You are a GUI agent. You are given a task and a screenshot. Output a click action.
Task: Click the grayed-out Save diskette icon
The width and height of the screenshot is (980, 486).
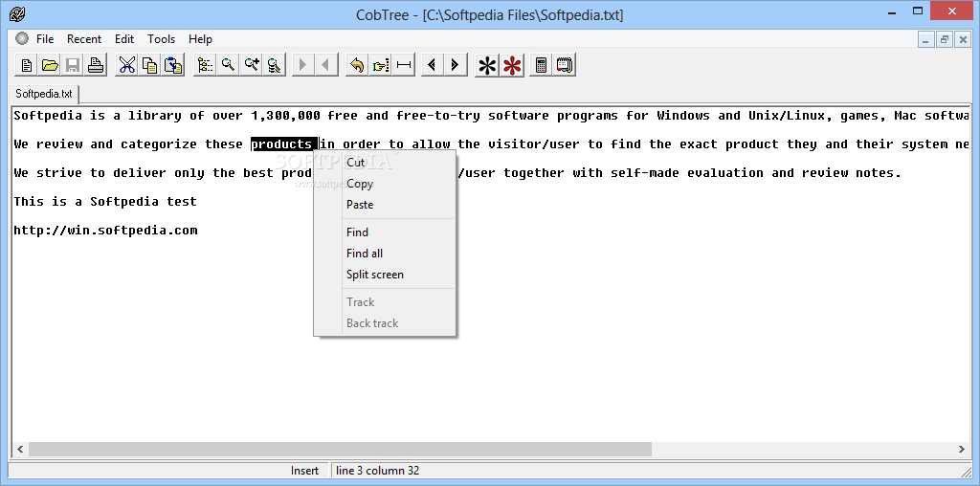(73, 65)
